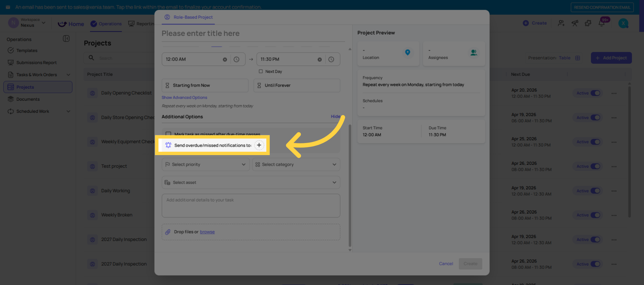Click the telescope icon in top bar
The image size is (644, 285).
(x=575, y=23)
